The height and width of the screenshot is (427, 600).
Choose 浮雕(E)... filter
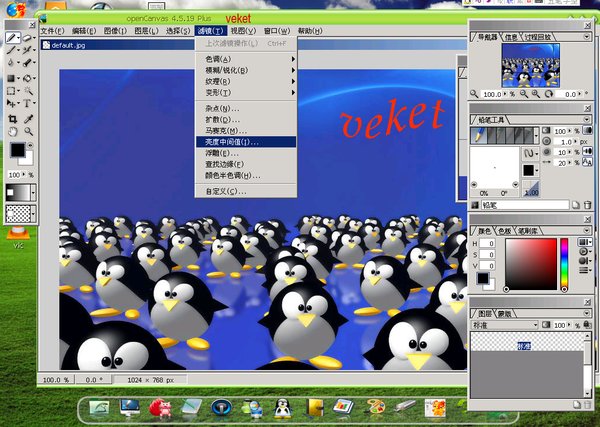pos(246,153)
